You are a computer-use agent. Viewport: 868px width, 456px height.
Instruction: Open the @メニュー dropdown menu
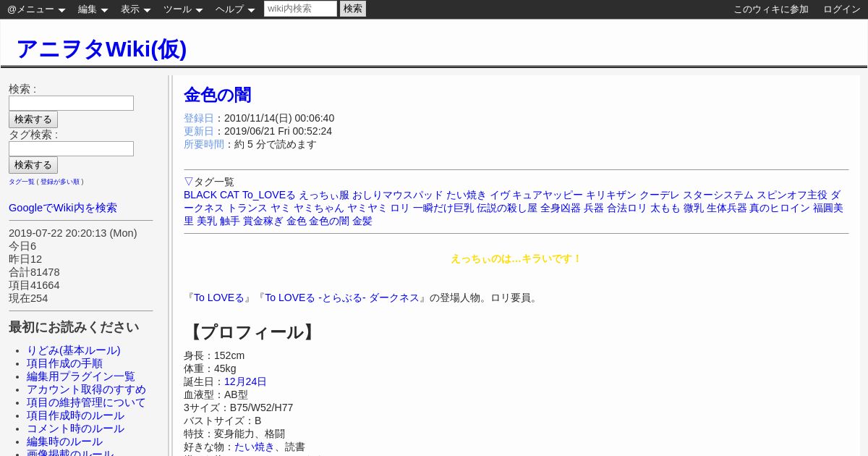(36, 9)
